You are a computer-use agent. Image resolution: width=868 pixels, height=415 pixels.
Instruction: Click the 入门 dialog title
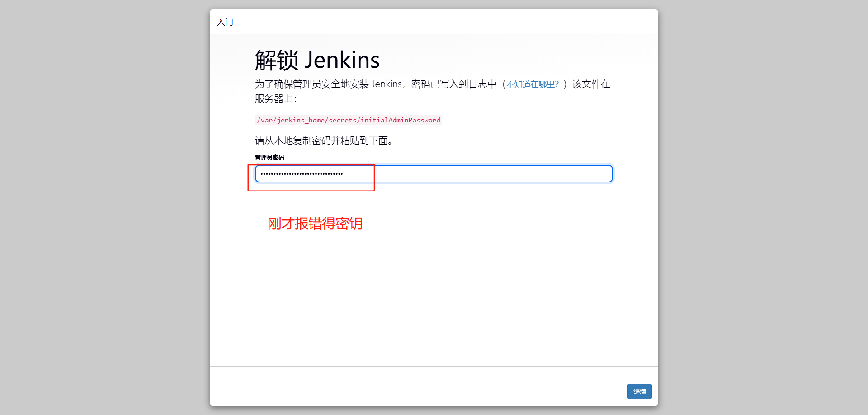[x=225, y=22]
